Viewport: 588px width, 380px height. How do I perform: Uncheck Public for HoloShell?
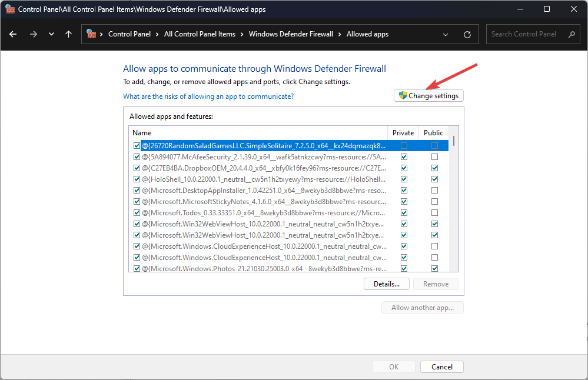434,179
